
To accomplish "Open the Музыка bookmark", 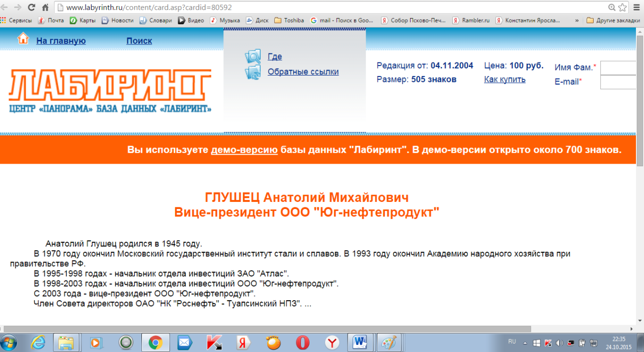I will [225, 21].
